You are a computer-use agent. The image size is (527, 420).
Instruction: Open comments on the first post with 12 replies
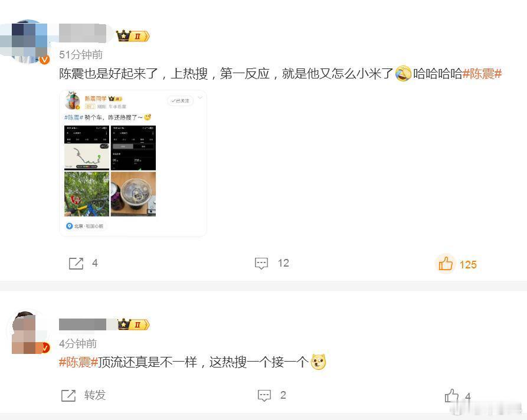[x=261, y=264]
